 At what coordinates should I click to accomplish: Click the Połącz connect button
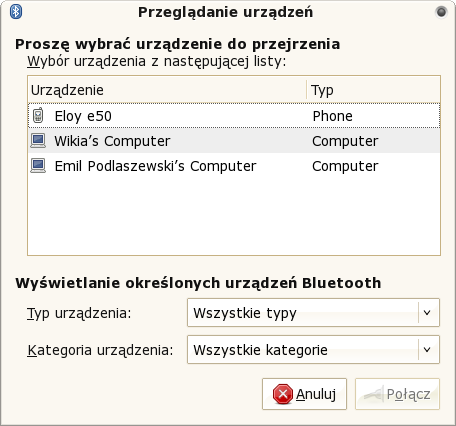point(397,394)
